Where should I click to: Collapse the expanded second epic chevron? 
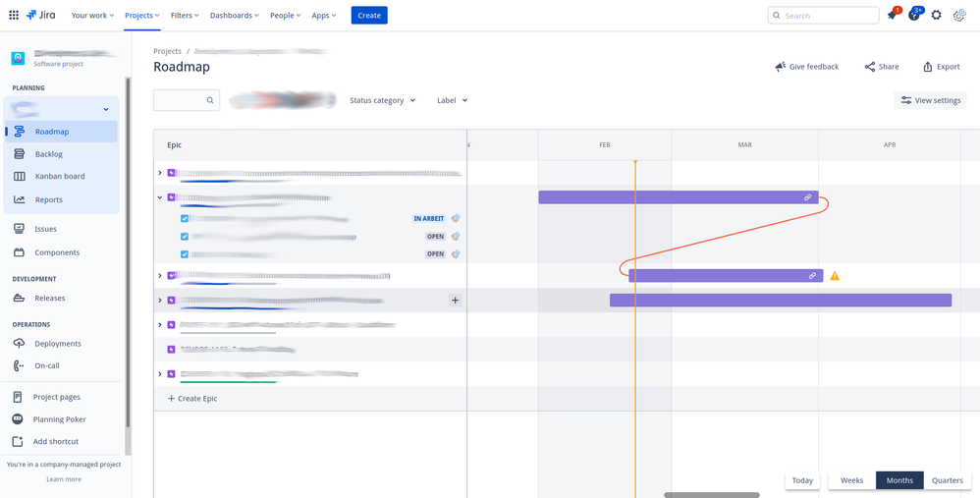160,197
